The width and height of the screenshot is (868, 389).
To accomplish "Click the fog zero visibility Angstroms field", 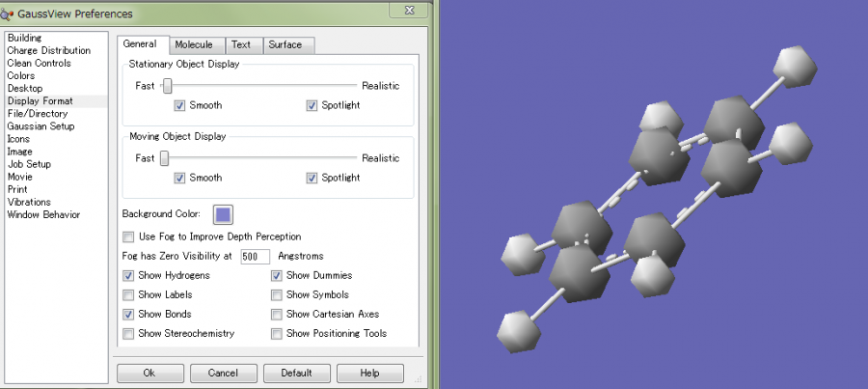I will coord(256,257).
